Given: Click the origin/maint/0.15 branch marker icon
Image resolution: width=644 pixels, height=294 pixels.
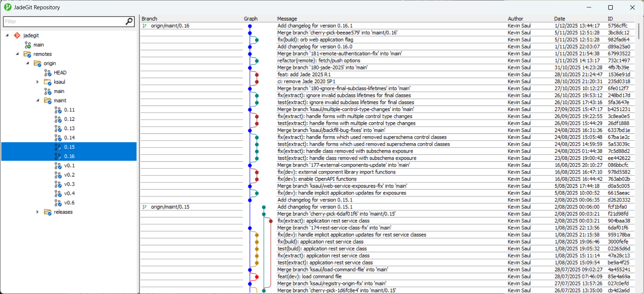Looking at the screenshot, I should click(x=145, y=207).
